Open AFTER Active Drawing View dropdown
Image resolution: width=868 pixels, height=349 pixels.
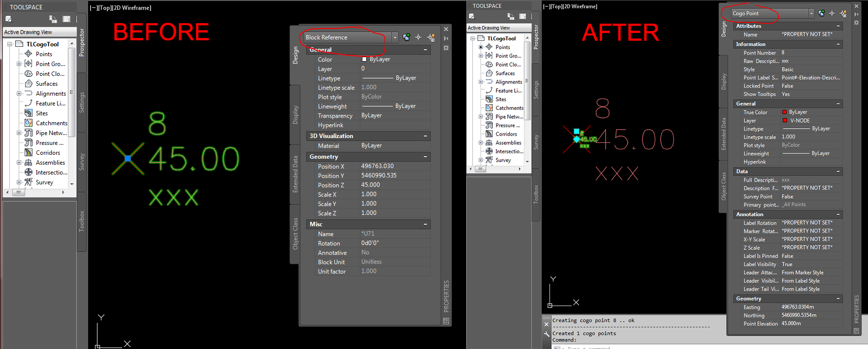click(x=499, y=28)
